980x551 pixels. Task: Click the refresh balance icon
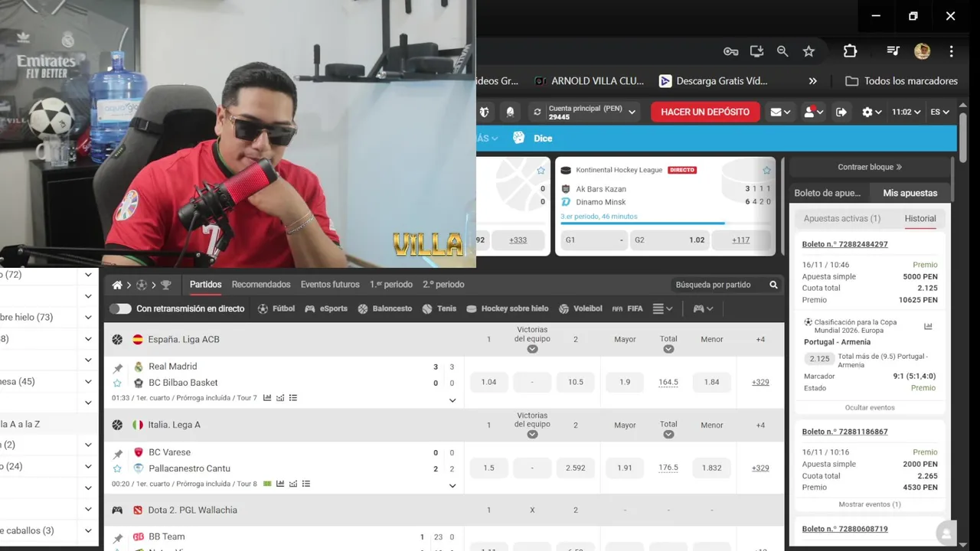pos(537,112)
